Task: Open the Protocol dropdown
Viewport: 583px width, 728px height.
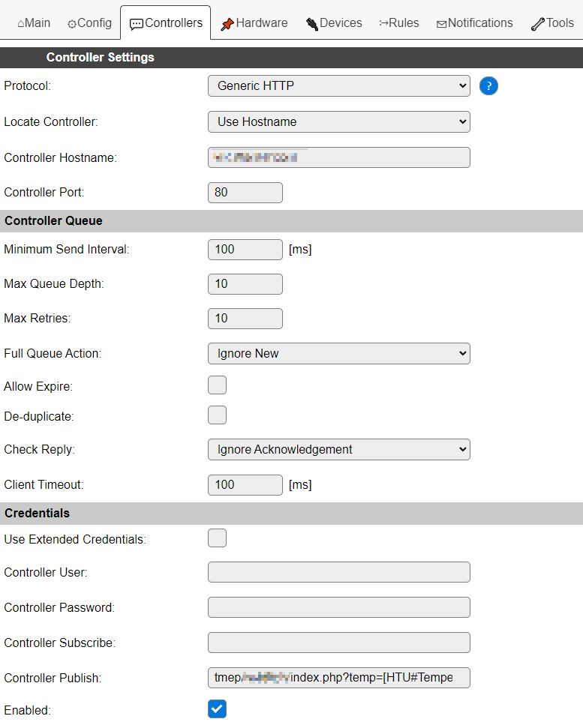Action: 338,86
